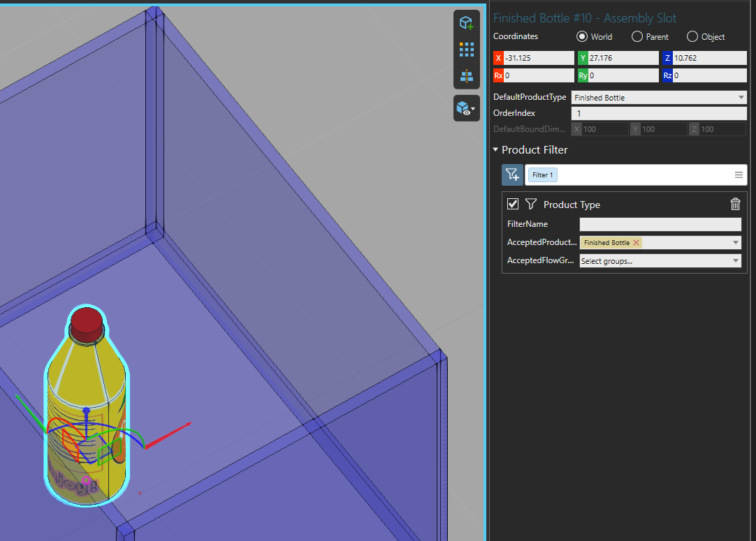Collapse the Product Filter section
The image size is (756, 541).
495,150
